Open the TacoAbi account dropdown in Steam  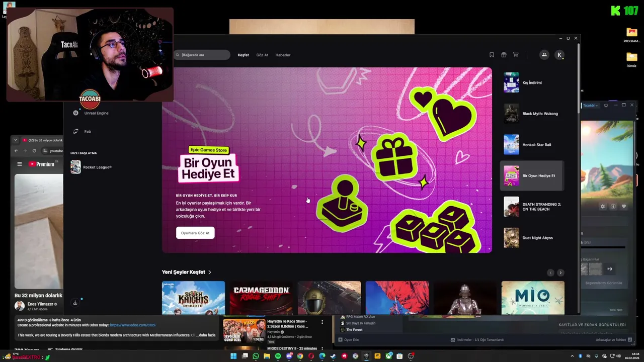pyautogui.click(x=590, y=106)
